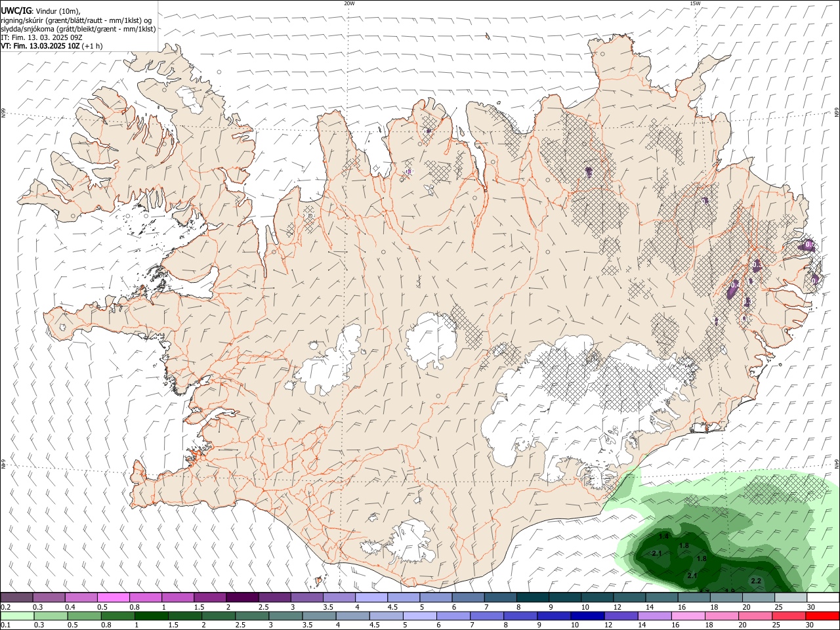Click the 1.4 precipitation value on the map

[x=663, y=537]
